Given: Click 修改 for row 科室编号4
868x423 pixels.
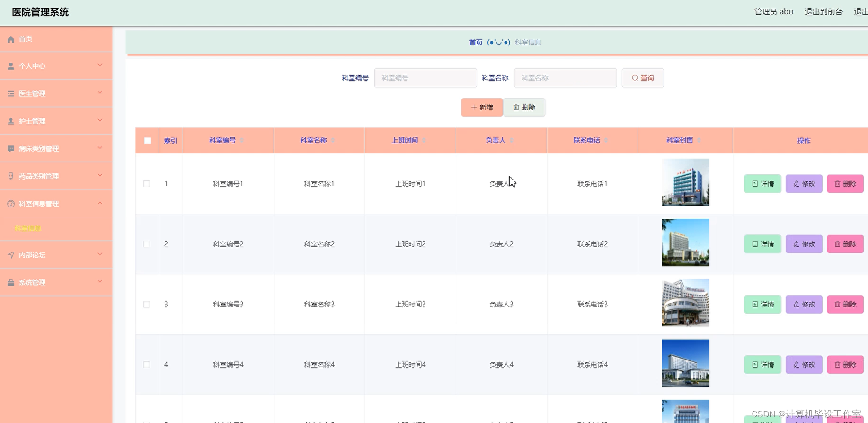Looking at the screenshot, I should pos(804,365).
